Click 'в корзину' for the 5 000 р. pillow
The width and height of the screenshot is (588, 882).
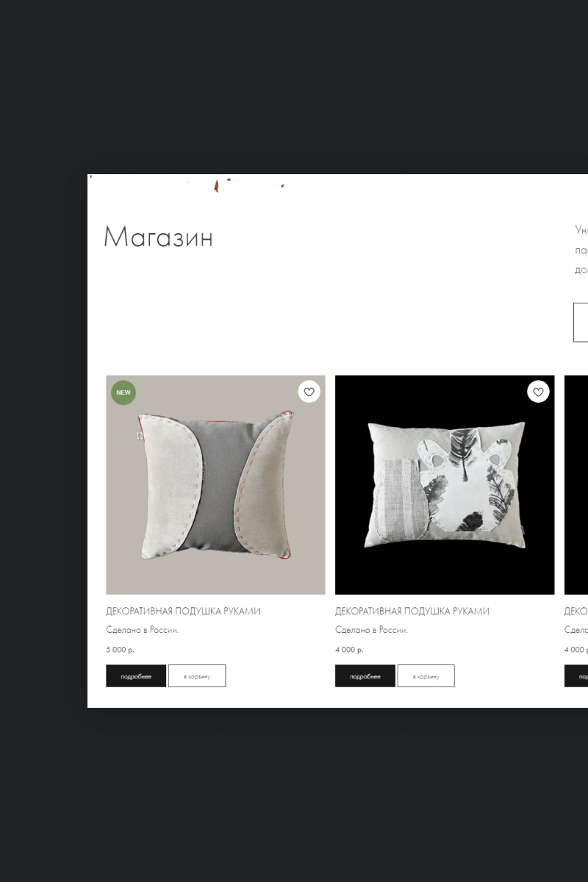pos(197,676)
